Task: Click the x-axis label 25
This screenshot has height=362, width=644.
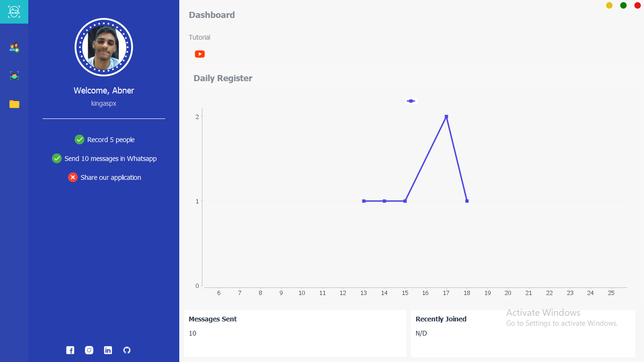Action: click(x=611, y=293)
